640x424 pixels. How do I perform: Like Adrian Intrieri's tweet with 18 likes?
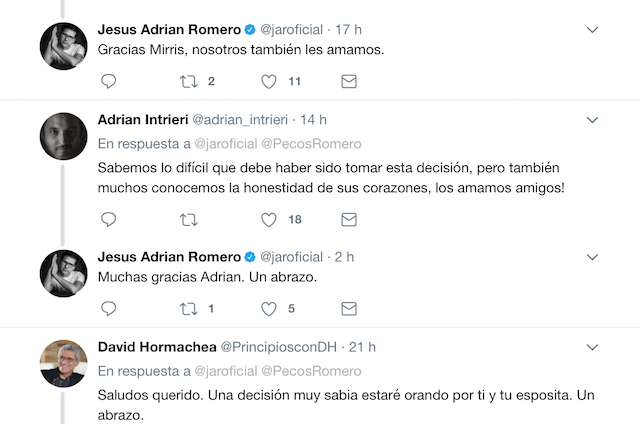coord(269,220)
